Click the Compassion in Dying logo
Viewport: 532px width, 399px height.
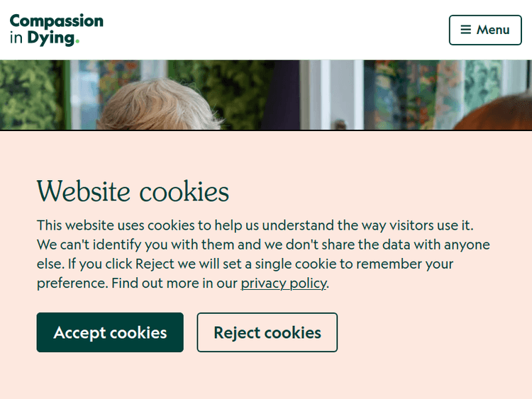(57, 30)
